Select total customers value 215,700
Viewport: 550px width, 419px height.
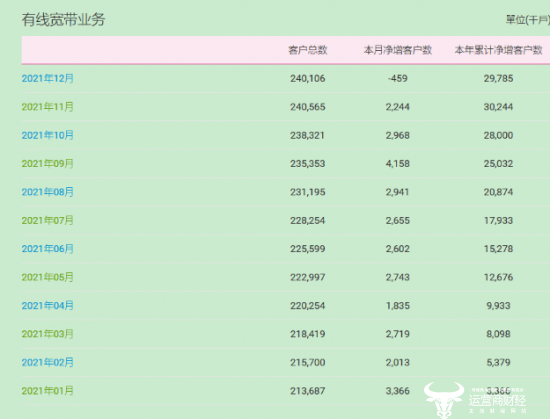pos(308,362)
